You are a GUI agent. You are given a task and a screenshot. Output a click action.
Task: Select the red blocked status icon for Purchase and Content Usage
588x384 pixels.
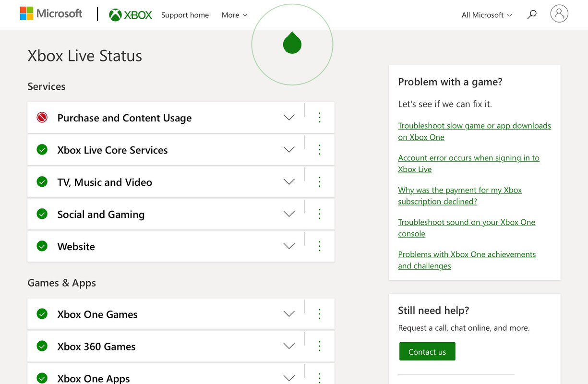42,118
